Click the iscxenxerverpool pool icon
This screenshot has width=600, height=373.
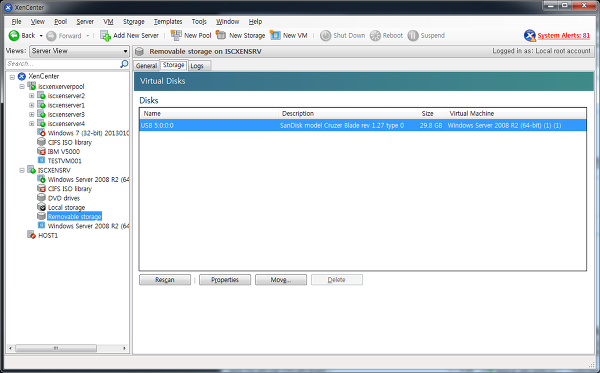(32, 86)
